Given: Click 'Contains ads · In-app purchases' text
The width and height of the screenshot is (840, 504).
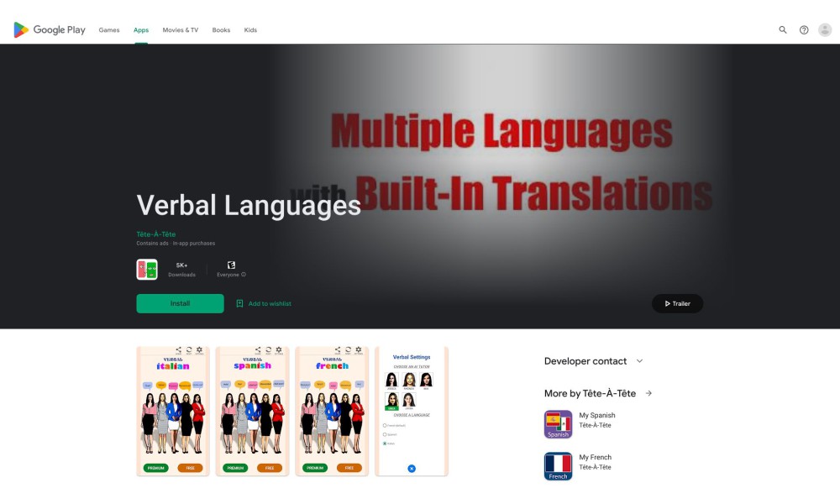Looking at the screenshot, I should coord(176,243).
